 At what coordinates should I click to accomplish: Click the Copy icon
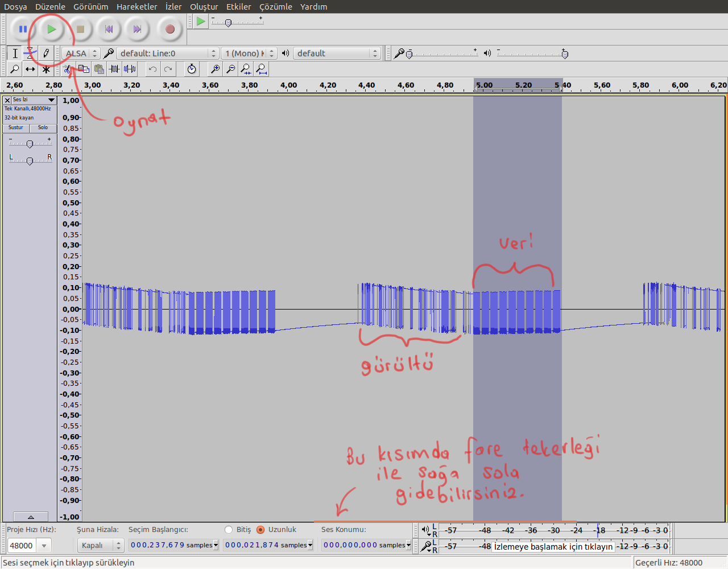pos(84,69)
